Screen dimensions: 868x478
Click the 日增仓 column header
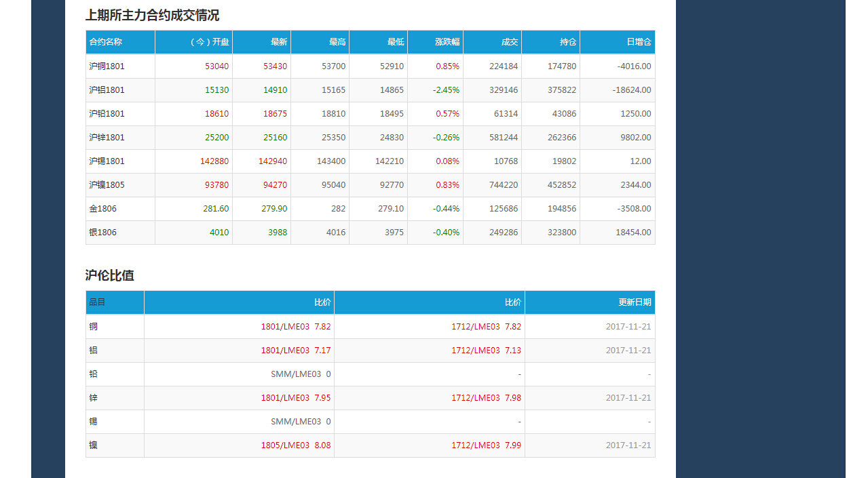(639, 42)
